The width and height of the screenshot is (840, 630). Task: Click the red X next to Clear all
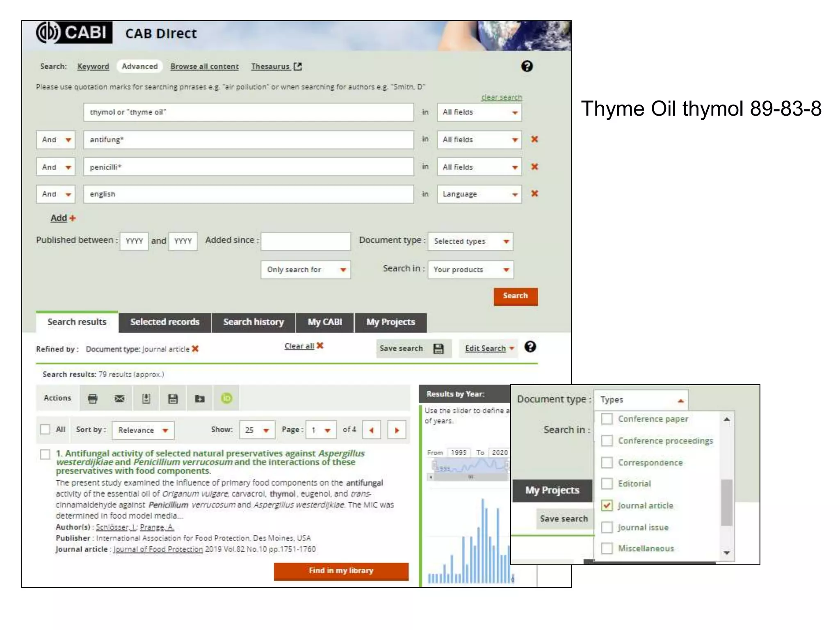[x=320, y=345]
